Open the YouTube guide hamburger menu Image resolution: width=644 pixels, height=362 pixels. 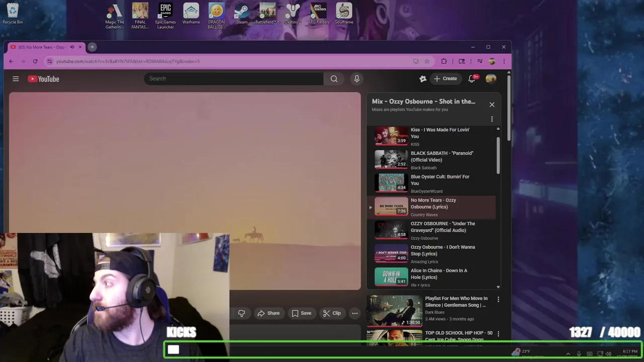[16, 79]
